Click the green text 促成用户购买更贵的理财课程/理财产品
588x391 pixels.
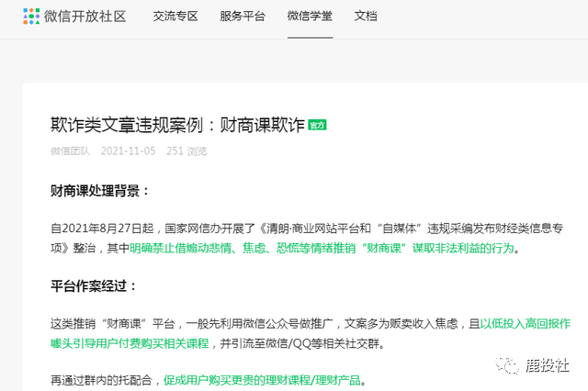click(x=262, y=380)
